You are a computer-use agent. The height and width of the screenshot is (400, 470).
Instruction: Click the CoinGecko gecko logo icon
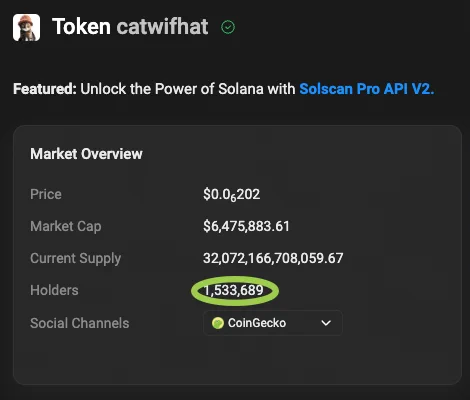pos(218,323)
